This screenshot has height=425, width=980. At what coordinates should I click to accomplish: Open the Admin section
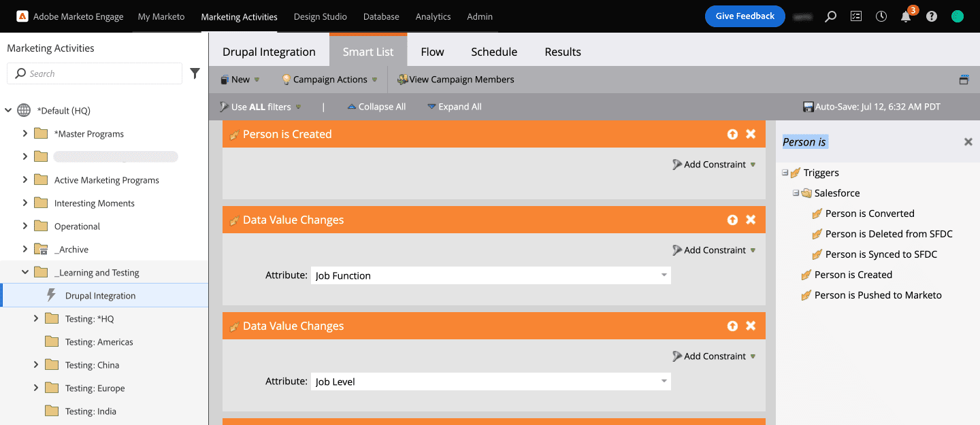coord(480,16)
